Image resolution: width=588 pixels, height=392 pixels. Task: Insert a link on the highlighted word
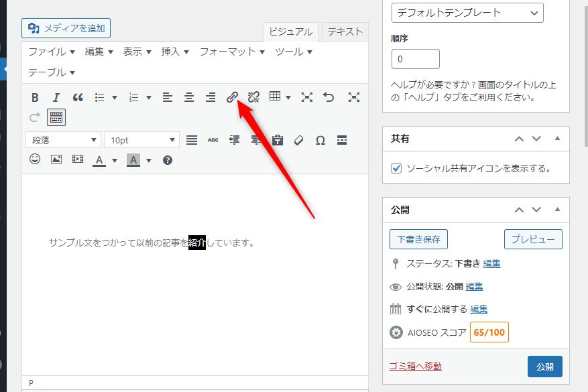(233, 97)
